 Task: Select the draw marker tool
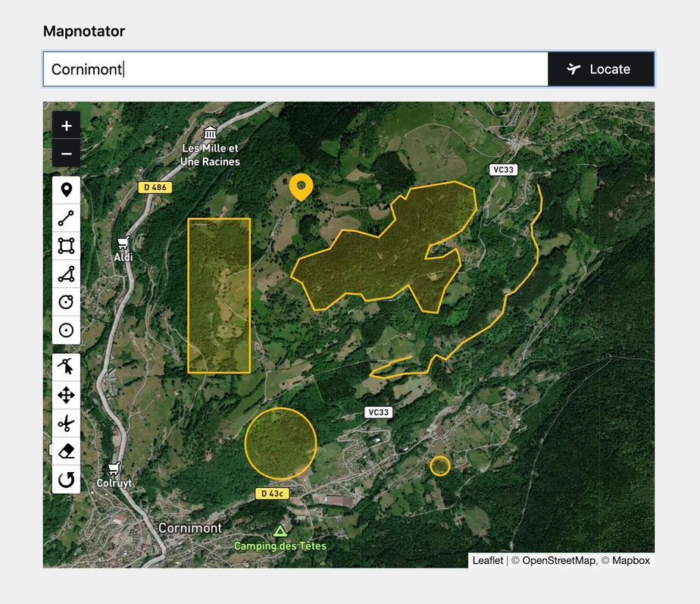point(67,190)
